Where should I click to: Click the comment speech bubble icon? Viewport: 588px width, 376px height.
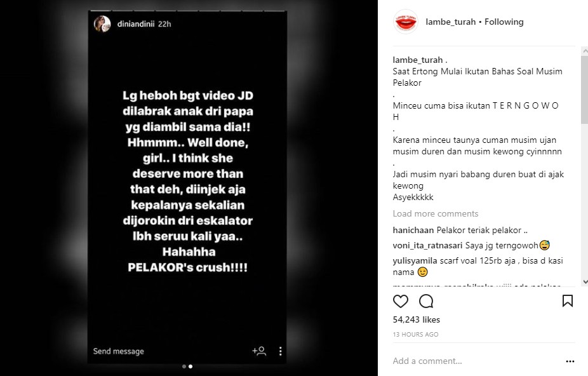point(426,301)
